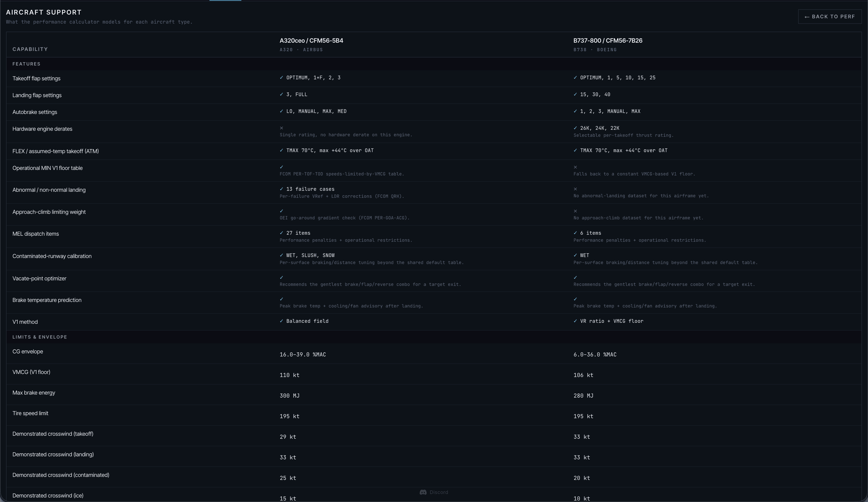The height and width of the screenshot is (502, 868).
Task: Click the 29 kt takeoff crosswind value
Action: pyautogui.click(x=288, y=437)
